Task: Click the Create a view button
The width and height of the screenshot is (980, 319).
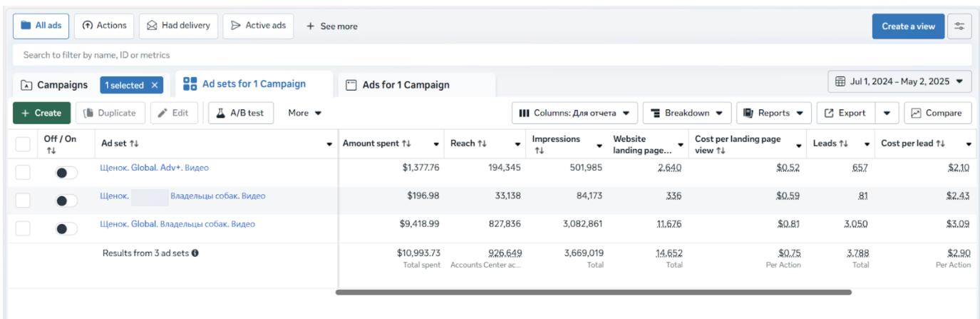Action: point(908,26)
